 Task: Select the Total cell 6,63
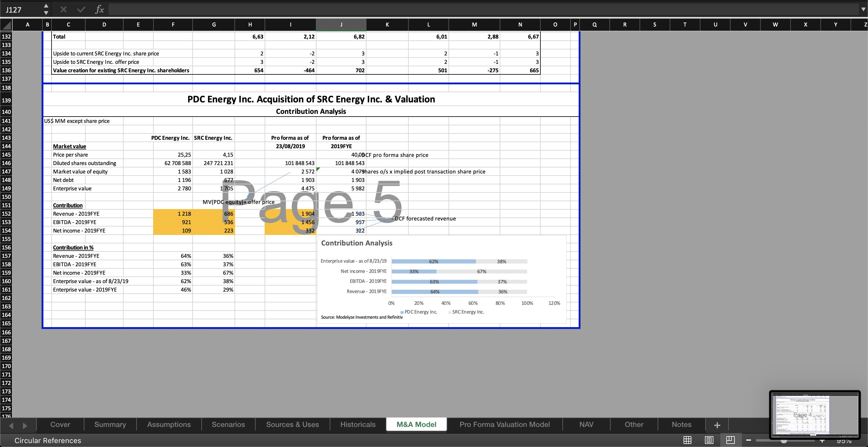pos(250,36)
